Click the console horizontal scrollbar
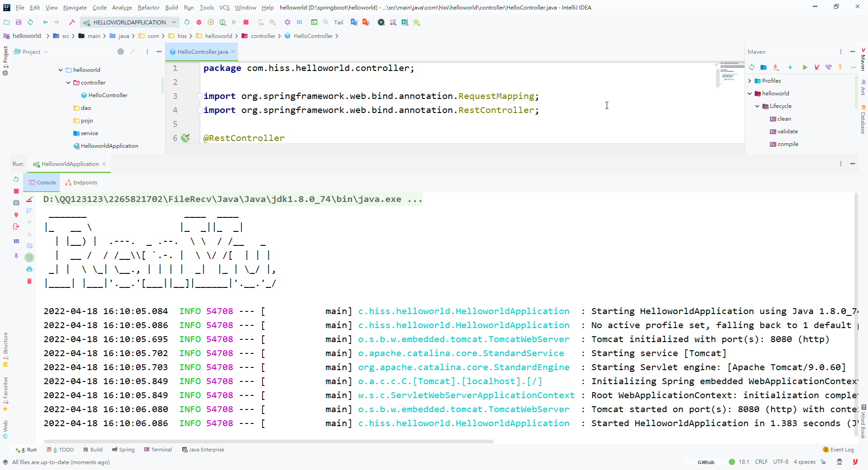 pos(269,441)
